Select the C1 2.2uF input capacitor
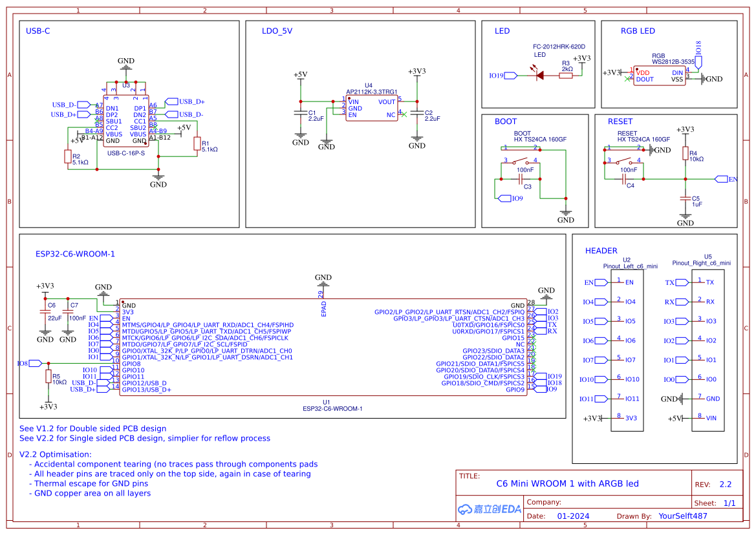Viewport: 756px width, 535px height. coord(300,114)
